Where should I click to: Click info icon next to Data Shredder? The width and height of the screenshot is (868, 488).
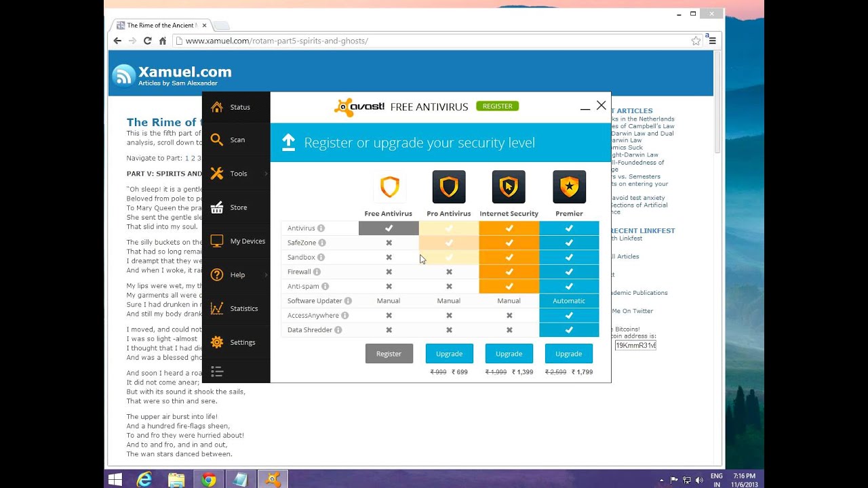click(338, 330)
